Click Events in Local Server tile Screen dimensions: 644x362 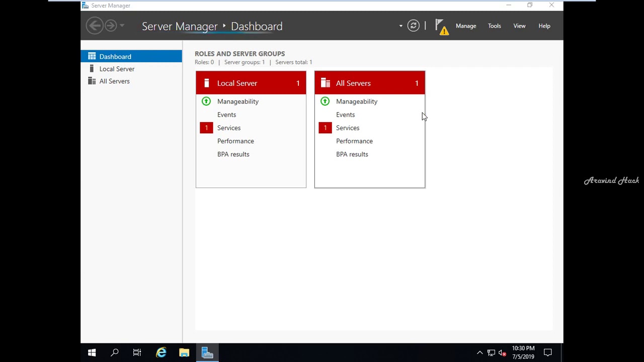click(226, 115)
